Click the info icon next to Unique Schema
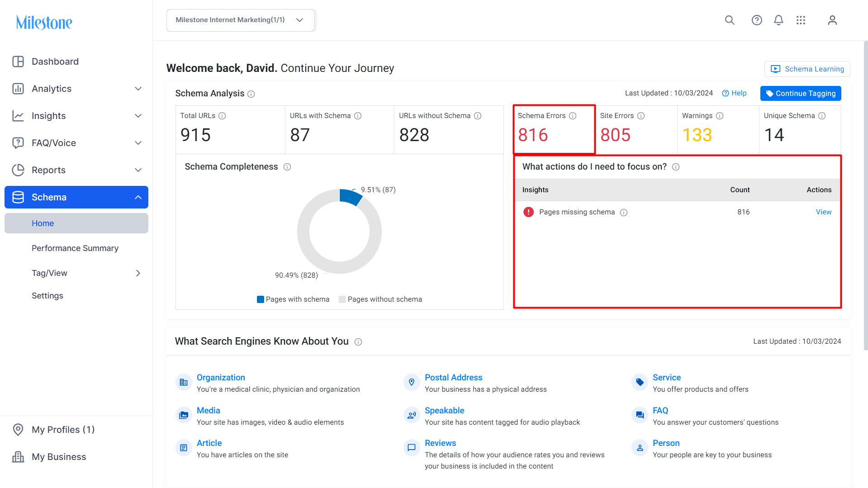This screenshot has height=488, width=868. point(822,116)
